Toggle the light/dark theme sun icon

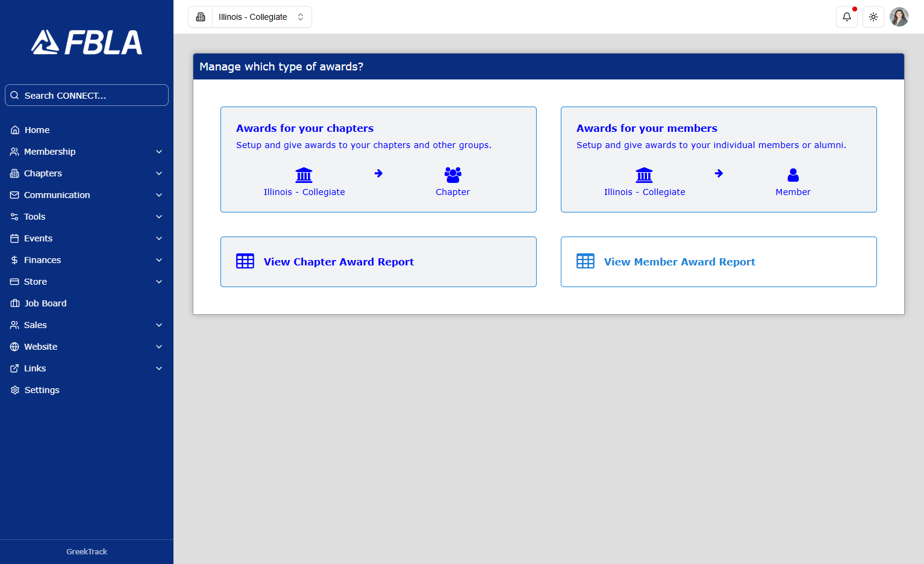click(x=873, y=17)
